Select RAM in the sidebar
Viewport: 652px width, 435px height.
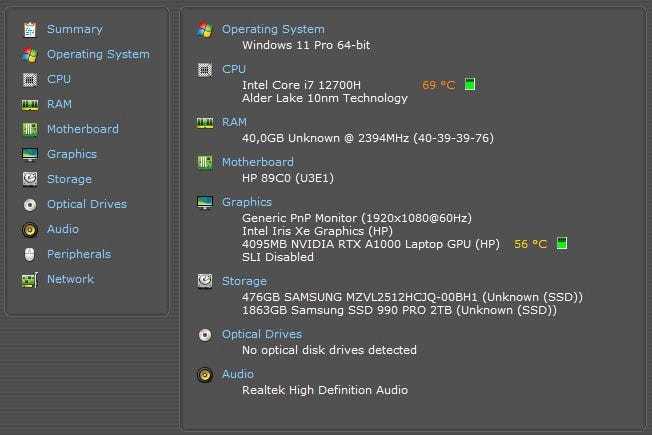tap(59, 104)
